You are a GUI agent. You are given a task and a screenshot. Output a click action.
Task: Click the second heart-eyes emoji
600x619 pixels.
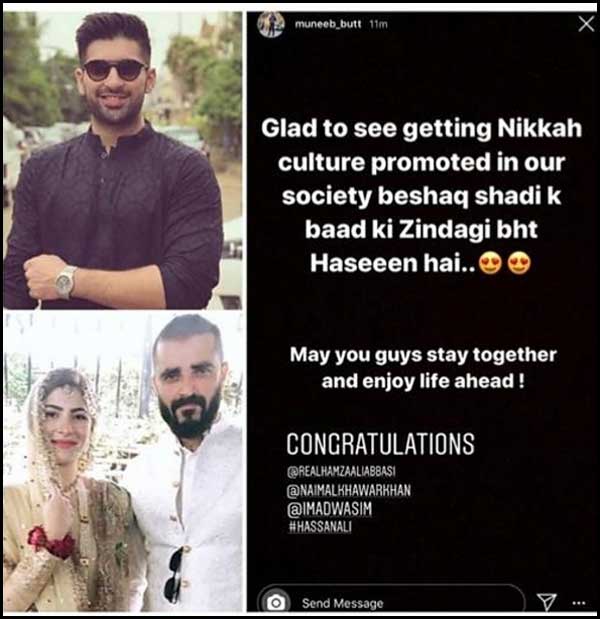pos(519,263)
